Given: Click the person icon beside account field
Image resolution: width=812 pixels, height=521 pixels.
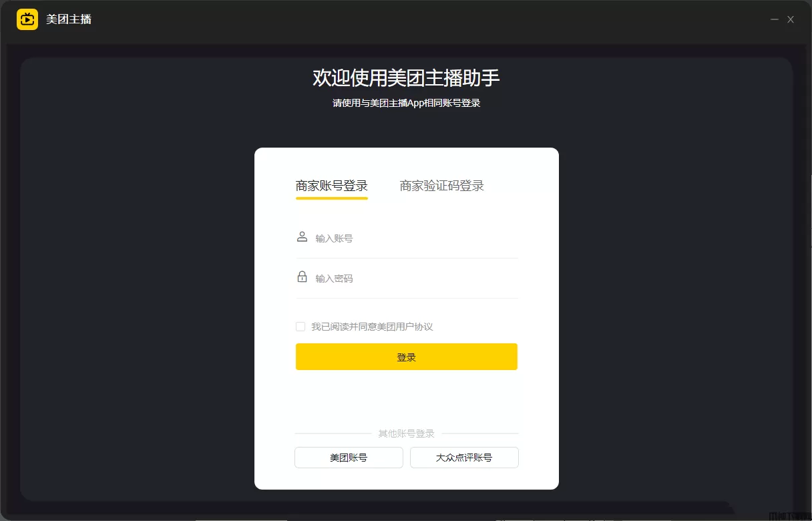Looking at the screenshot, I should (302, 237).
